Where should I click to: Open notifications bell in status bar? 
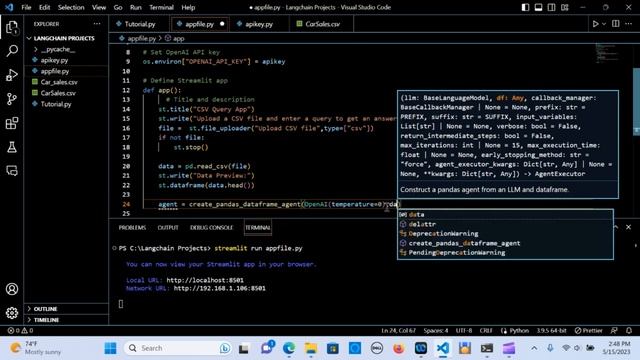(629, 331)
